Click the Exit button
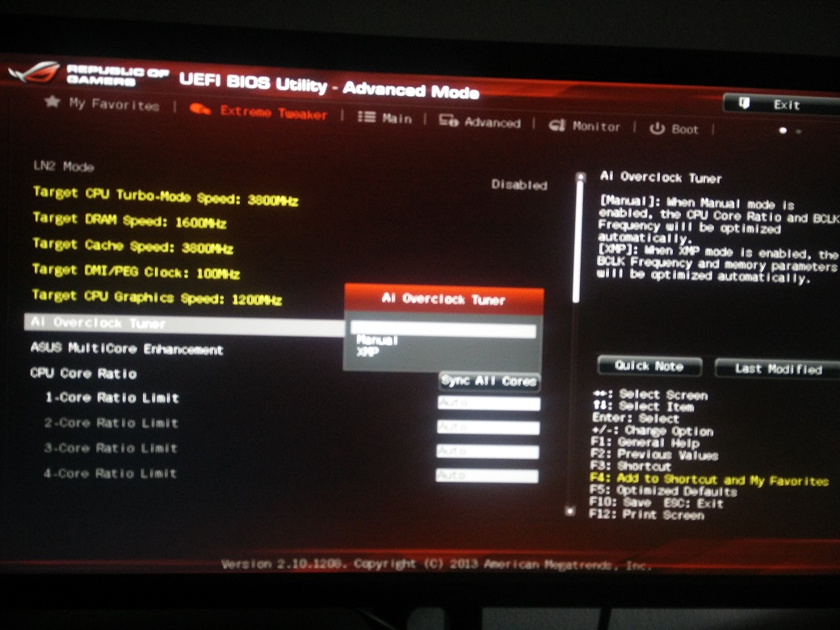840x630 pixels. coord(782,104)
